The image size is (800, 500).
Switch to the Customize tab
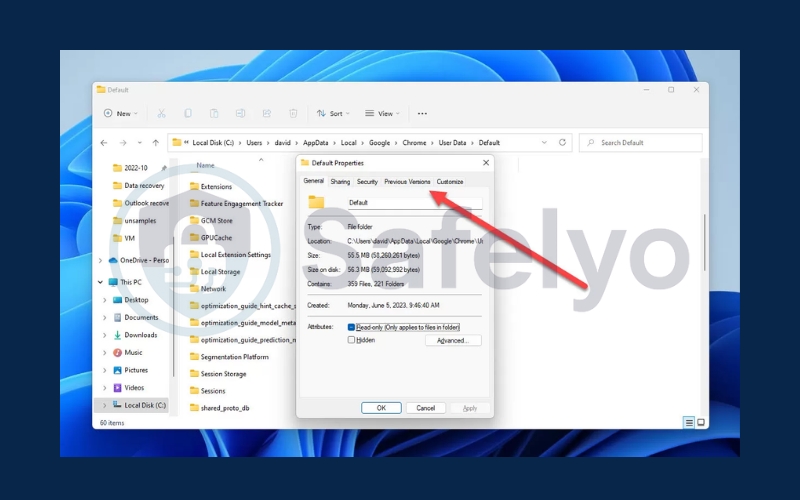[449, 182]
